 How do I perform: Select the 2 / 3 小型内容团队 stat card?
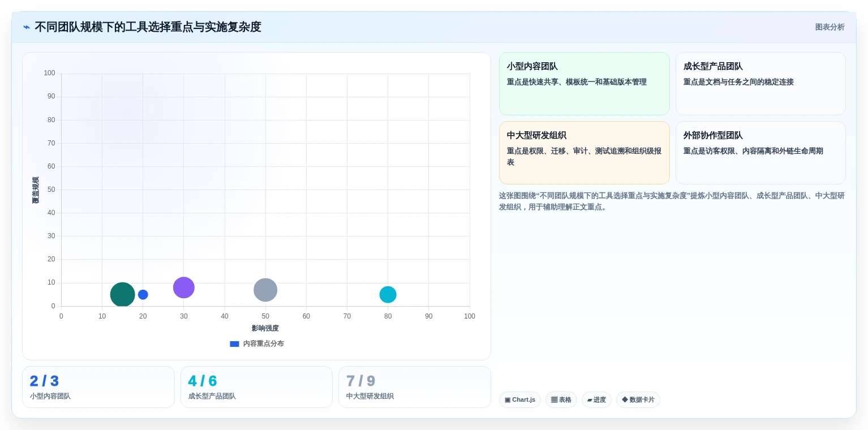coord(98,387)
